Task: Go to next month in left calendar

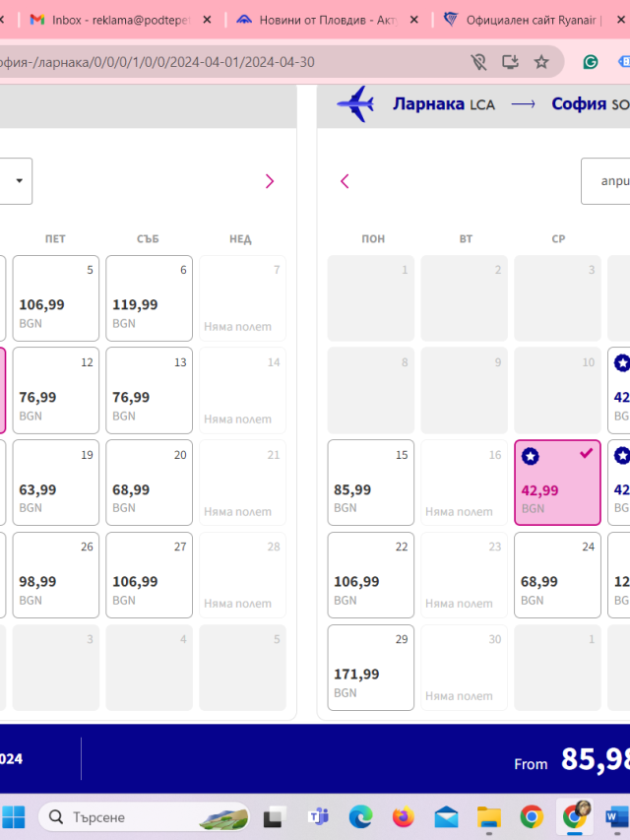Action: pyautogui.click(x=270, y=181)
